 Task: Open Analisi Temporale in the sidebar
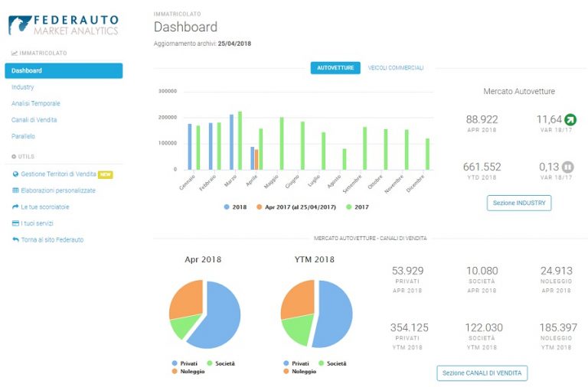[x=36, y=103]
